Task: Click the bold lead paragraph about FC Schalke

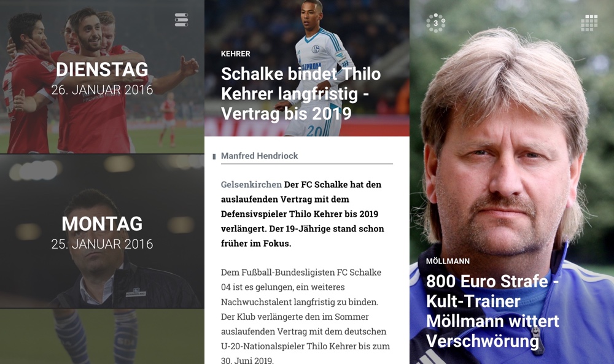Action: coord(302,214)
